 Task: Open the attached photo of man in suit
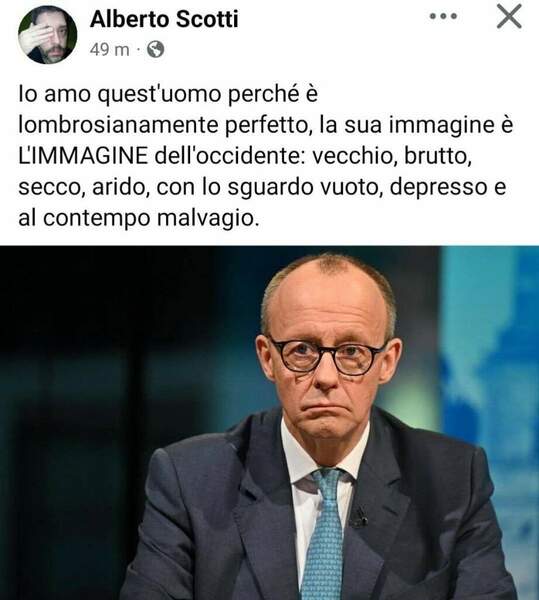tap(269, 423)
